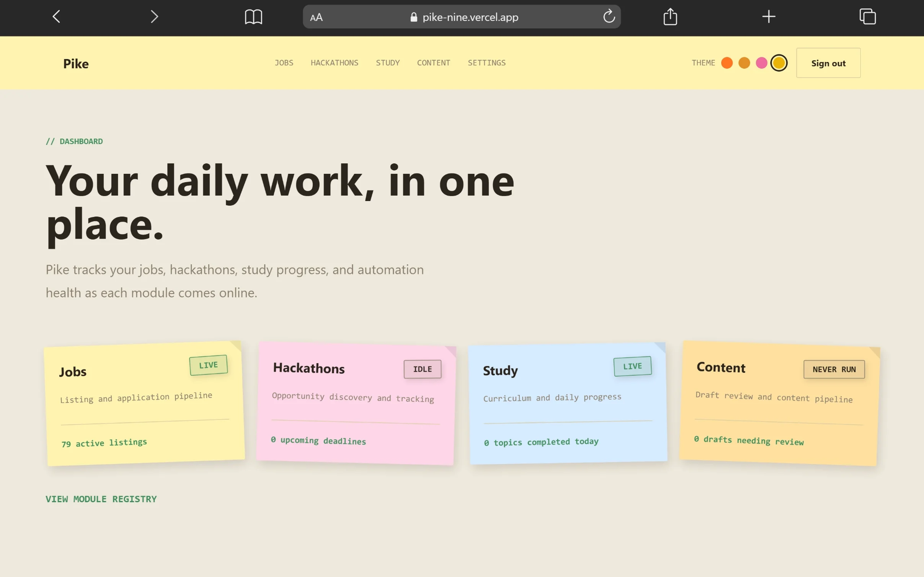
Task: Add a new tab with the plus icon
Action: (768, 16)
